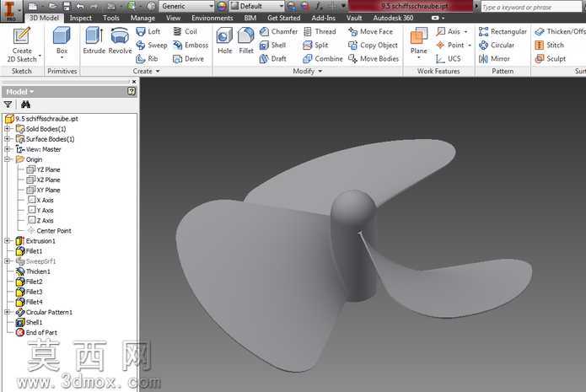Select the Shell1 feature
Image resolution: width=586 pixels, height=392 pixels.
pos(30,322)
